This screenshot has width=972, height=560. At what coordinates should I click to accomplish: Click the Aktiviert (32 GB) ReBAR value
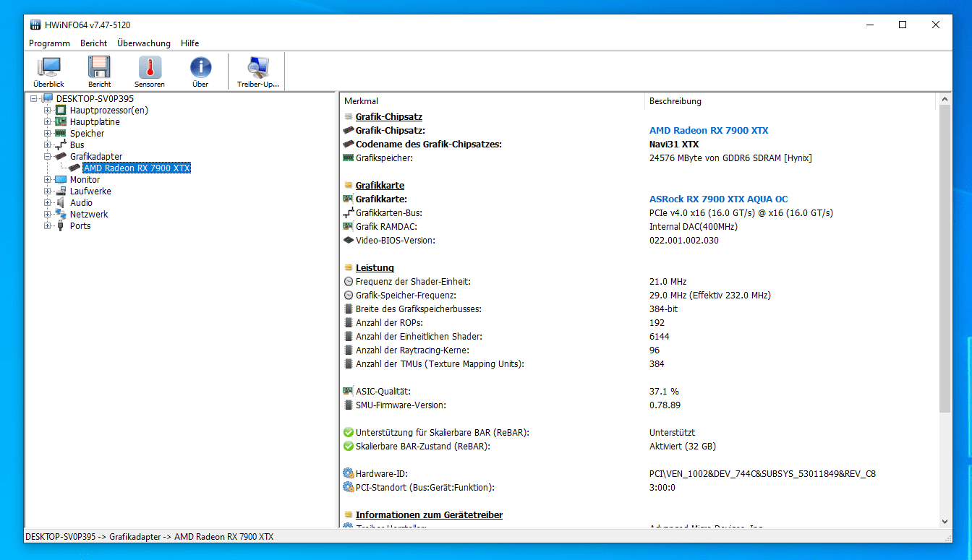pos(683,447)
